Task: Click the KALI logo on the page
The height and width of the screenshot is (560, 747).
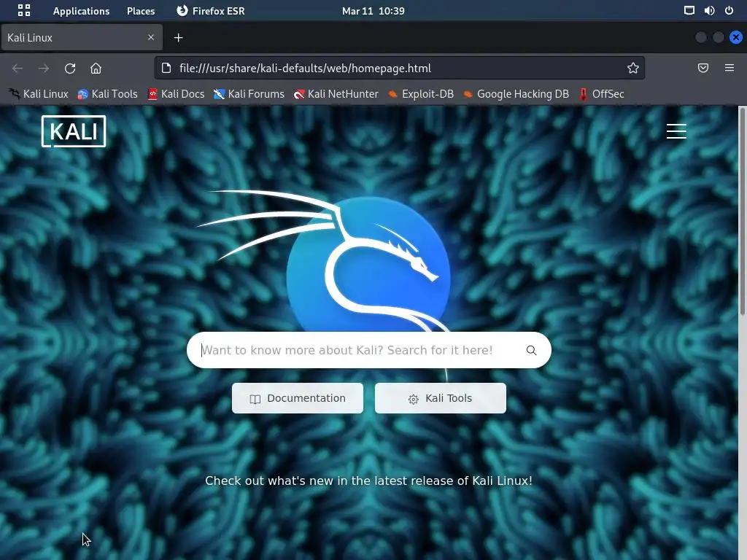Action: [x=74, y=131]
